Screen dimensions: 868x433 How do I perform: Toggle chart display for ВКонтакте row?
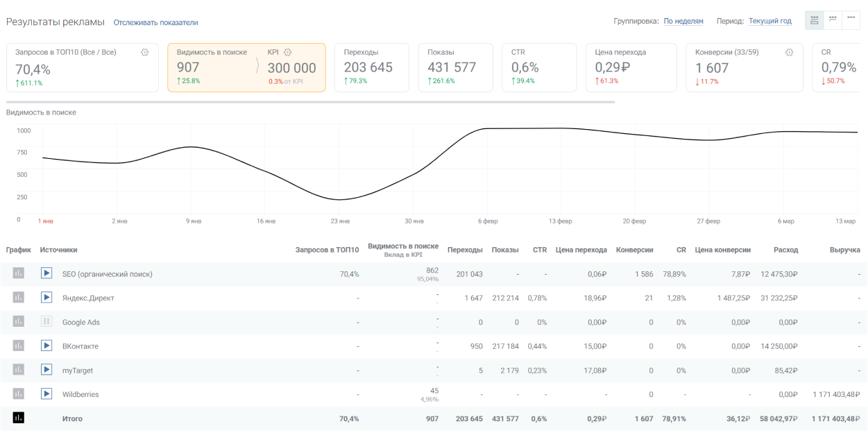point(18,346)
